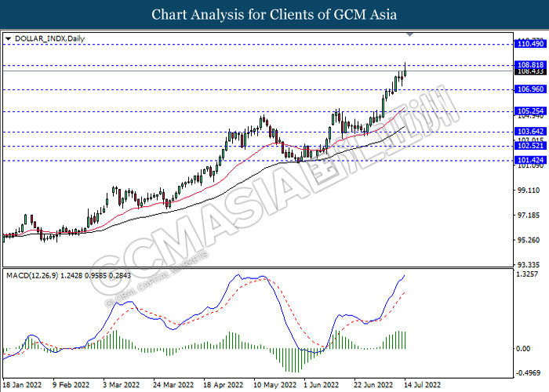Click the MACD zero level 0.00 label
The image size is (549, 392).
pyautogui.click(x=523, y=349)
